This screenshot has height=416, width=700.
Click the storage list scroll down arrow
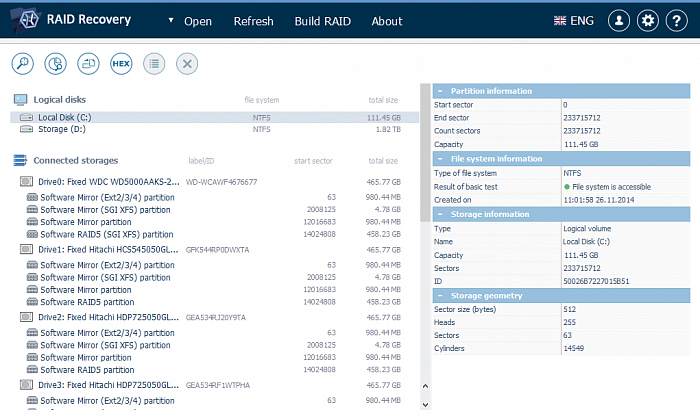pyautogui.click(x=425, y=405)
